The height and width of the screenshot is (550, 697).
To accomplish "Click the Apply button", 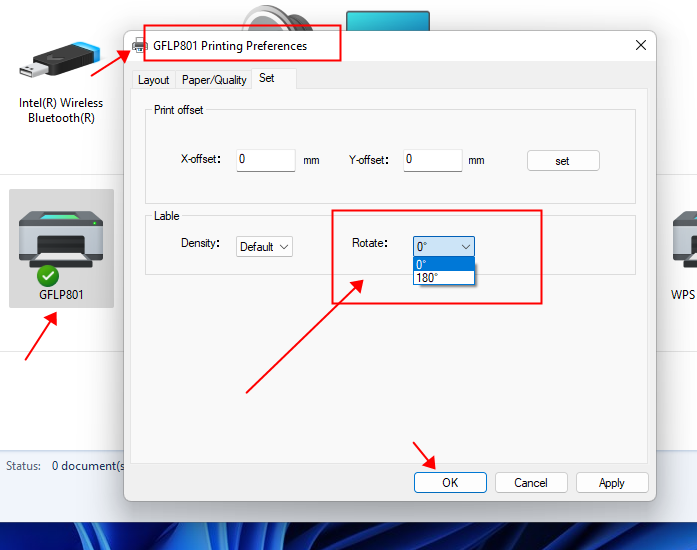I will pos(611,482).
